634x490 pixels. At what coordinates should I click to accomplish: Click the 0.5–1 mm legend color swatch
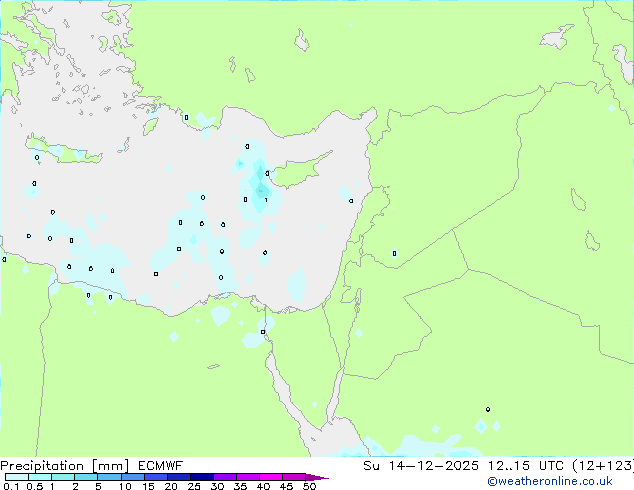[40, 477]
